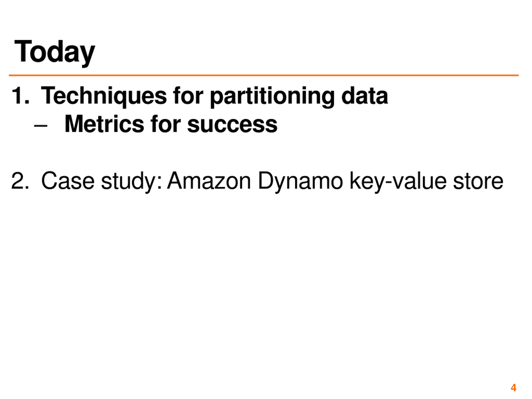
Task: Click the word "for" in "Metrics for success"
Action: click(x=166, y=124)
